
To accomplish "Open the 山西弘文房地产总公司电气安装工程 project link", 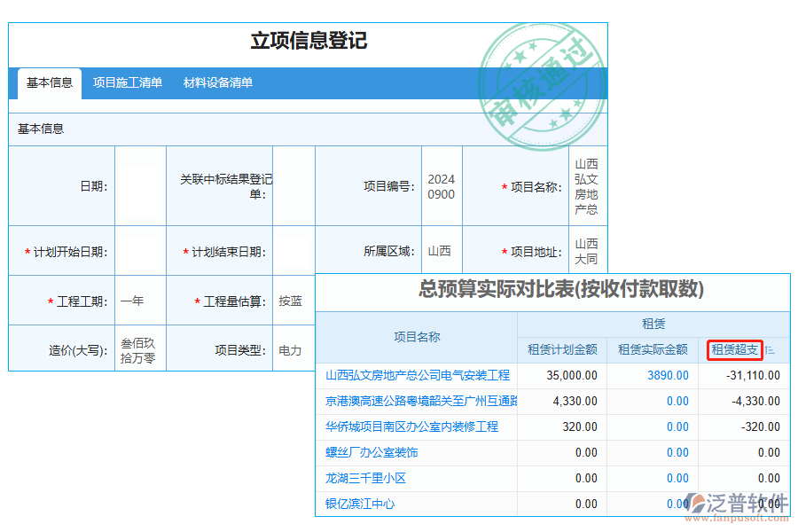I will coord(419,375).
